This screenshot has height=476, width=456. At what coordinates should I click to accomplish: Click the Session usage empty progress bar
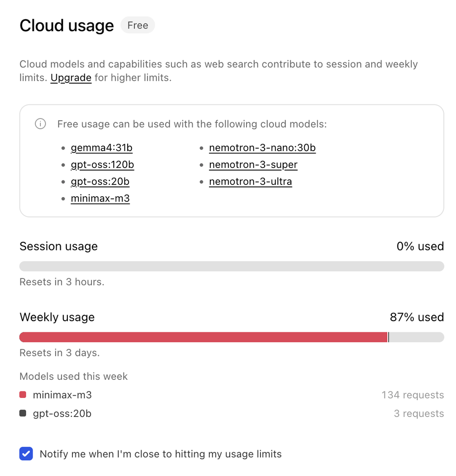click(232, 266)
